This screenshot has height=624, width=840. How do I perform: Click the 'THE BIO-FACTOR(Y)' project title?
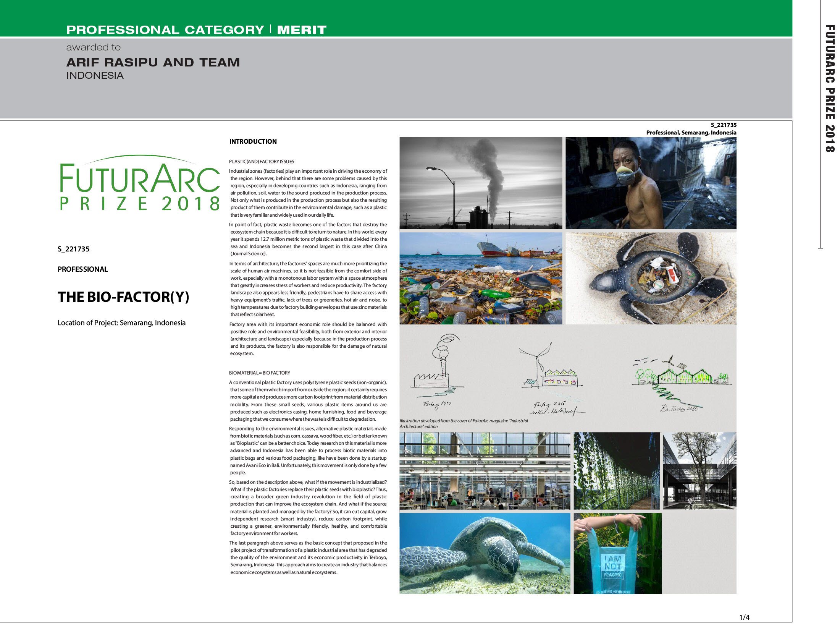pyautogui.click(x=123, y=297)
